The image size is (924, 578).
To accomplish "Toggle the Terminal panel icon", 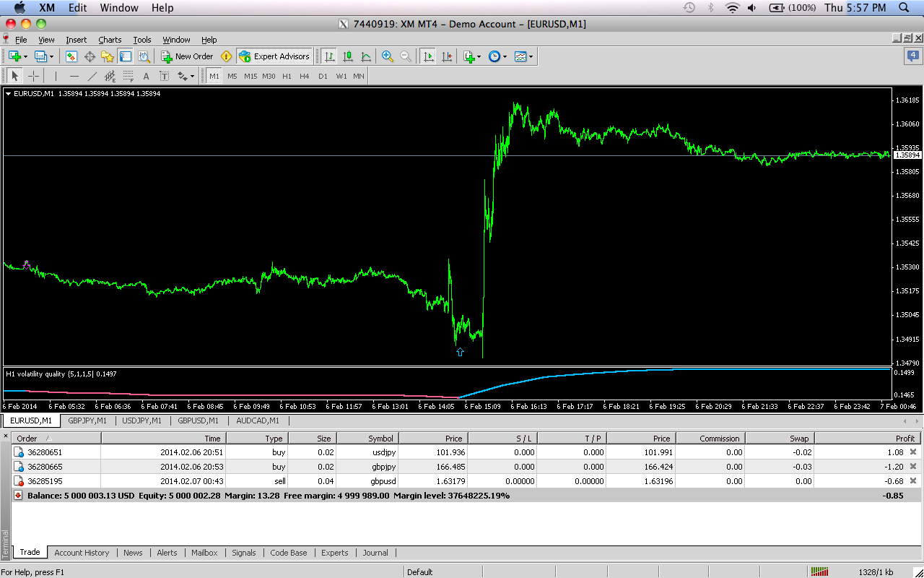I will (x=126, y=56).
